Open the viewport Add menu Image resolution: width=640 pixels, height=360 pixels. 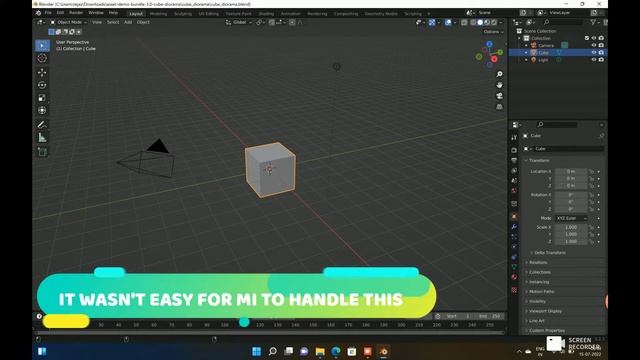point(128,22)
